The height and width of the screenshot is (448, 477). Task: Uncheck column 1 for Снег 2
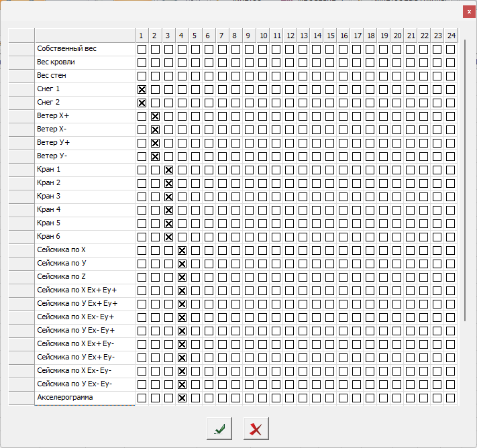pos(142,103)
